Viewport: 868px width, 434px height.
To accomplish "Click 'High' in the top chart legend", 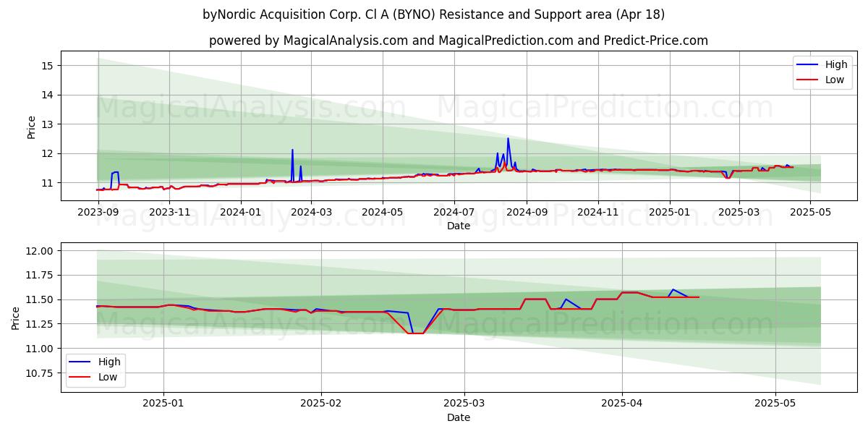I will point(836,64).
